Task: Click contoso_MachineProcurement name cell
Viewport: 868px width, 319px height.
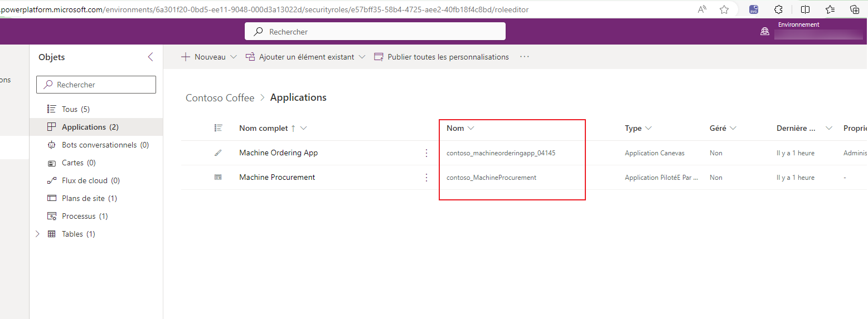Action: [491, 178]
